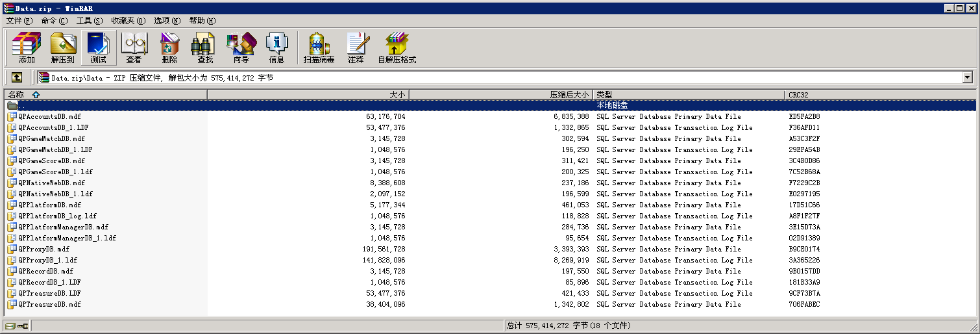Launch the 向导 (Wizard) icon
980x334 pixels.
241,47
